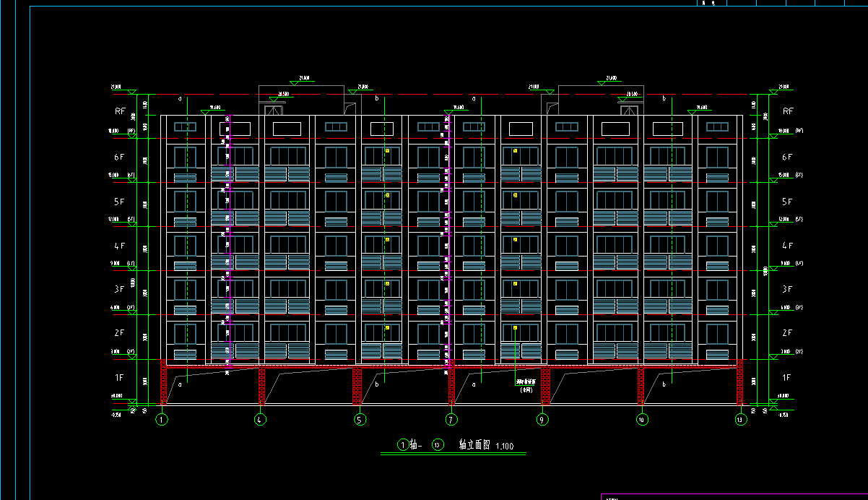
Task: Select the axis bubble numbered 4
Action: (x=261, y=419)
